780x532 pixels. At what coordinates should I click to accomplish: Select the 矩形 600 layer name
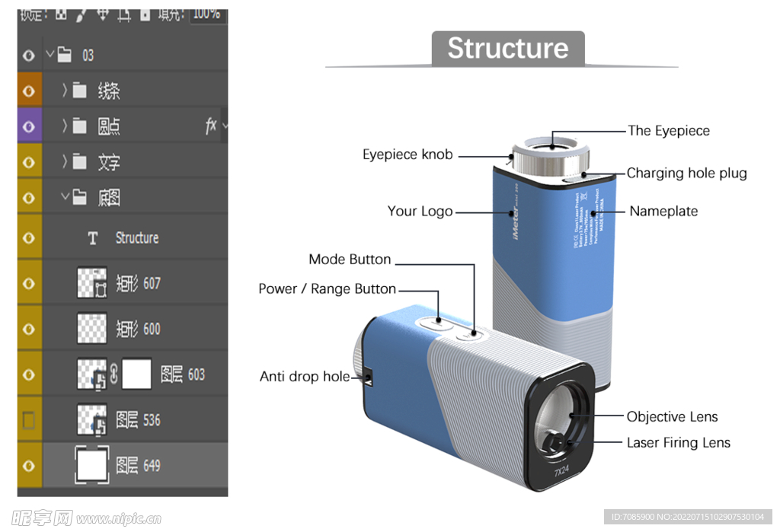pyautogui.click(x=138, y=329)
